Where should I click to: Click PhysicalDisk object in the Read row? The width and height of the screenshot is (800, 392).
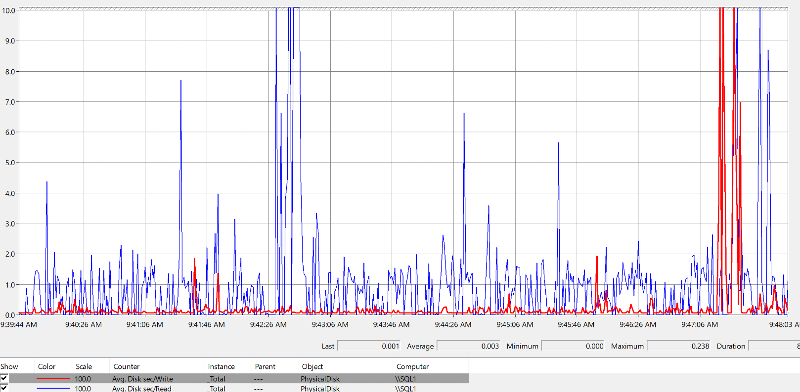point(320,389)
